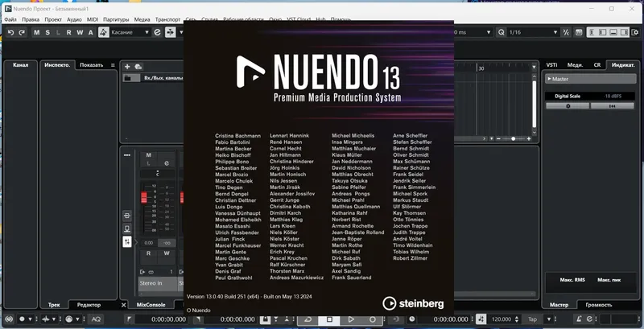Undo the last action with the toolbar arrow
Screen dimensions: 644x329
[x=11, y=32]
